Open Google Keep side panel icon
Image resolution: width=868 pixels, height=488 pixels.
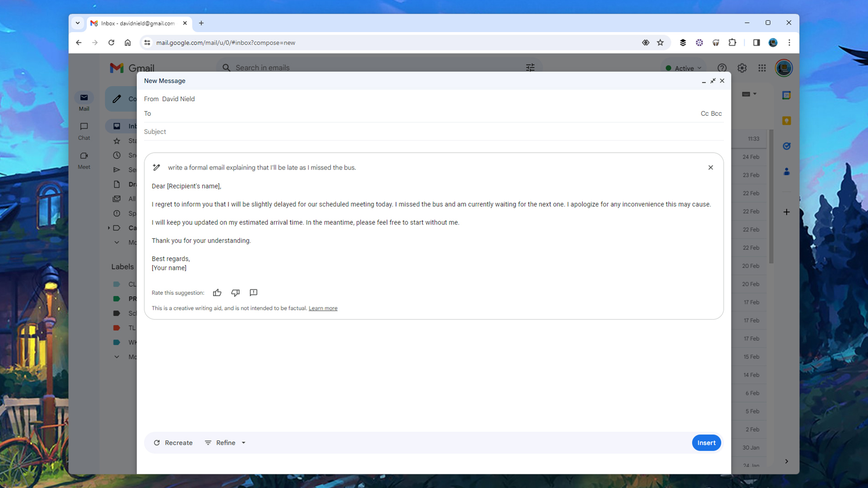[x=786, y=121]
